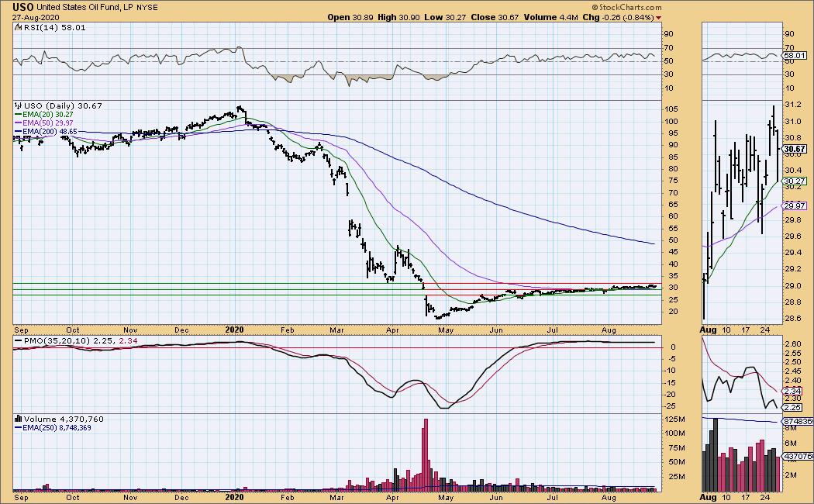
Task: Click the 29.97 EMA tag on mini chart
Action: 795,206
